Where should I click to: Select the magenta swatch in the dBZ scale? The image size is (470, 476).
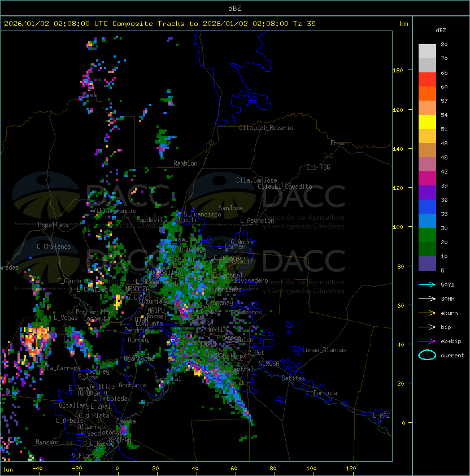[x=427, y=178]
